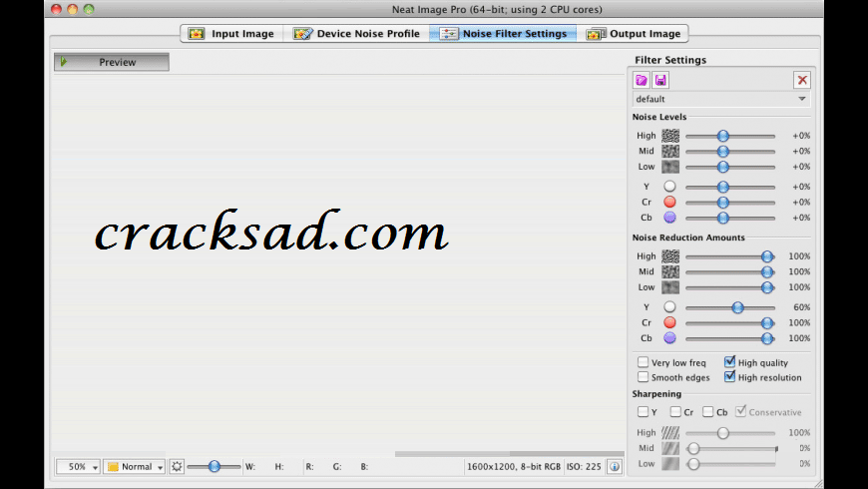Click the Sharpening Mid slider handle
The width and height of the screenshot is (868, 489).
[x=693, y=448]
